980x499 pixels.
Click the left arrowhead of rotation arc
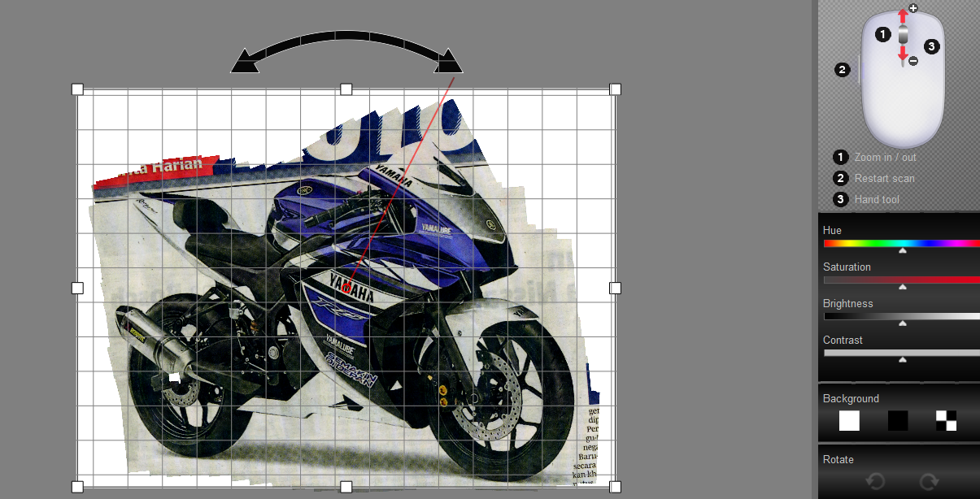[245, 62]
